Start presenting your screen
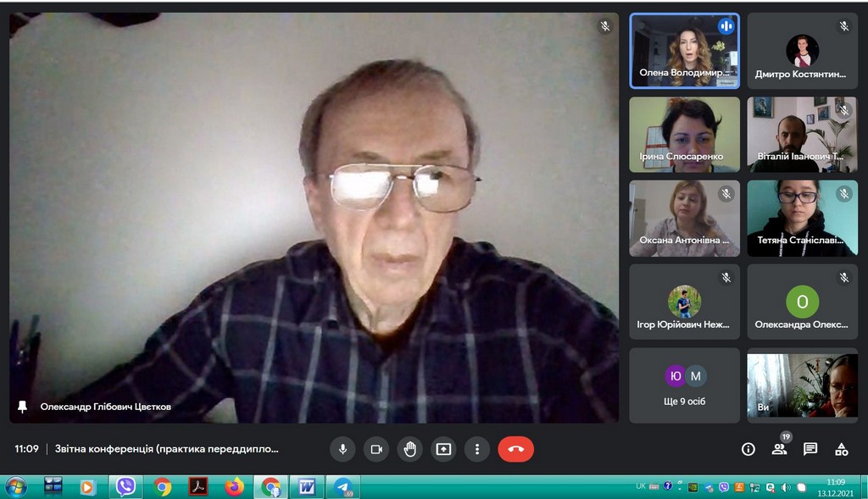This screenshot has height=499, width=868. pyautogui.click(x=443, y=449)
